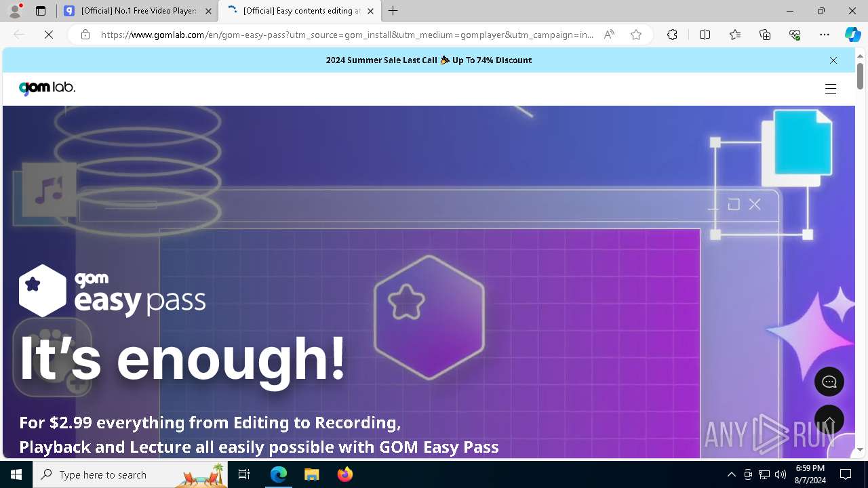Open the notification center
The width and height of the screenshot is (868, 488).
pos(846,474)
